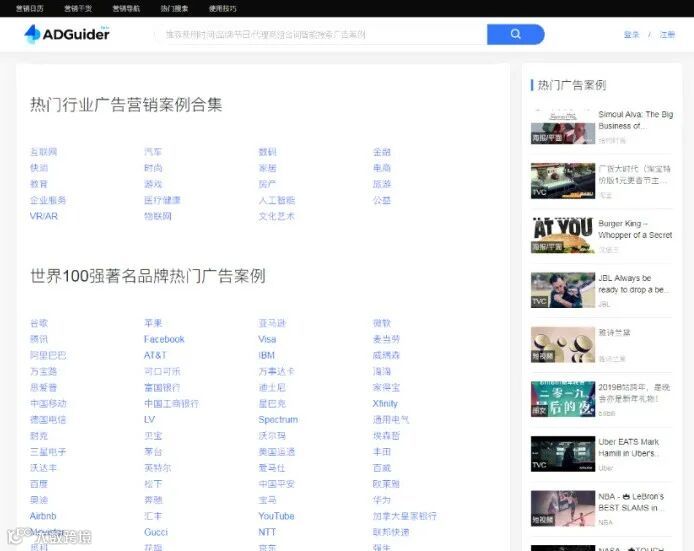Image resolution: width=694 pixels, height=551 pixels.
Task: Open the 使用技巧 top menu item
Action: [x=223, y=8]
